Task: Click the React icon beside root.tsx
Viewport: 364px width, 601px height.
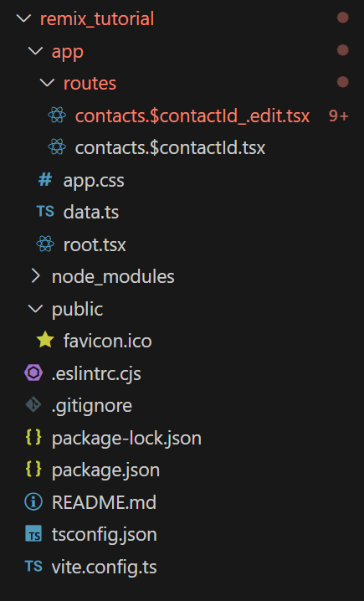Action: click(x=45, y=244)
